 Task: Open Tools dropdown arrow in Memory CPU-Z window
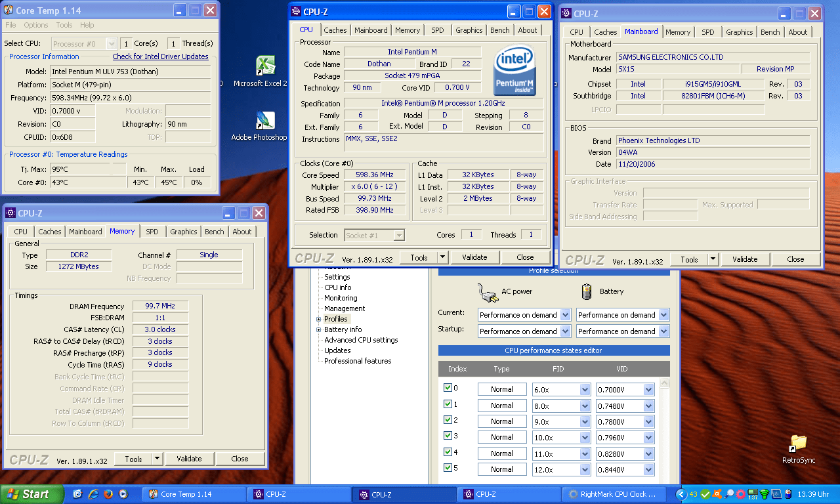(157, 459)
